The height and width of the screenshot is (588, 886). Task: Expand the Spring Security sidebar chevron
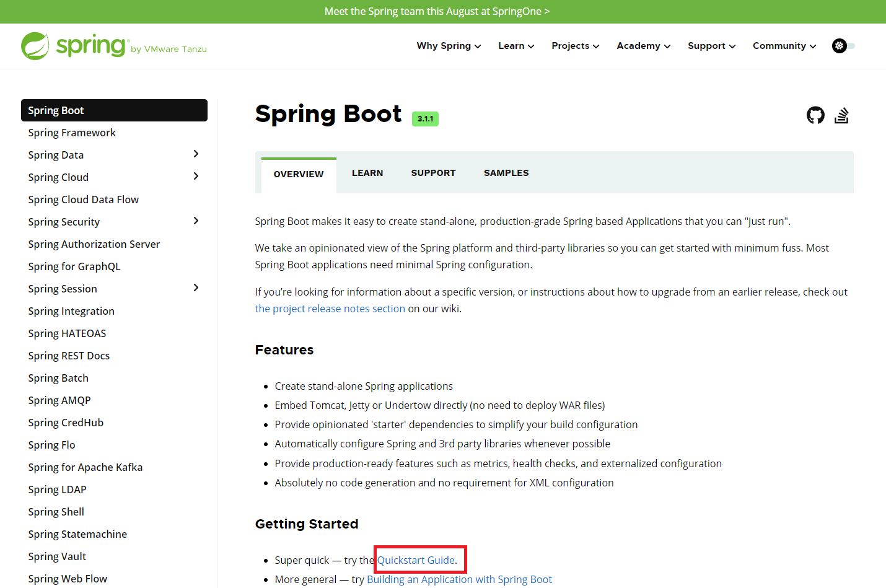tap(196, 221)
